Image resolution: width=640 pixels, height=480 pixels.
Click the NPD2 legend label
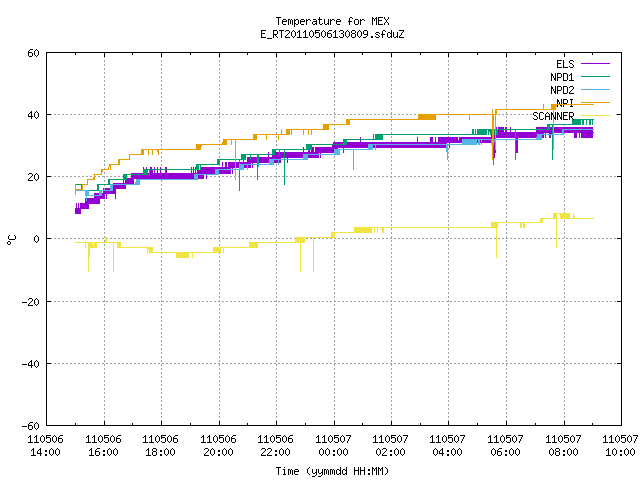562,90
